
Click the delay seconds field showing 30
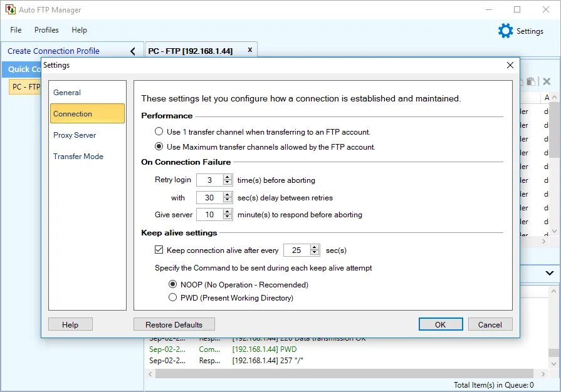tap(209, 197)
